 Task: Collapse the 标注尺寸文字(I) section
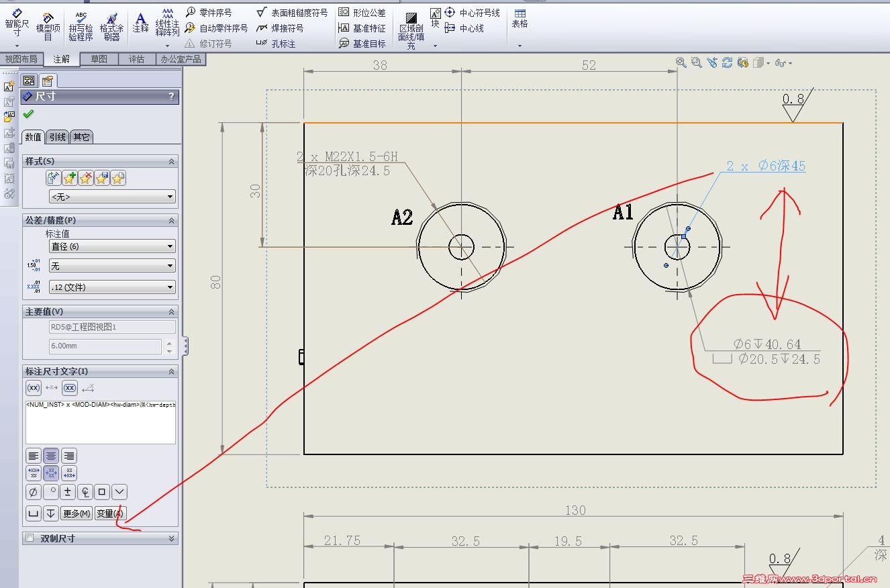point(172,372)
